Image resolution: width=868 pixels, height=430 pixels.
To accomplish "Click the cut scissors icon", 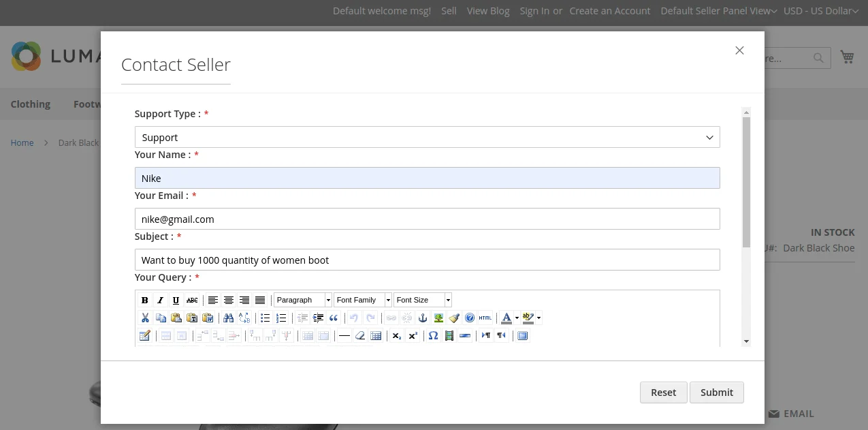I will coord(144,318).
